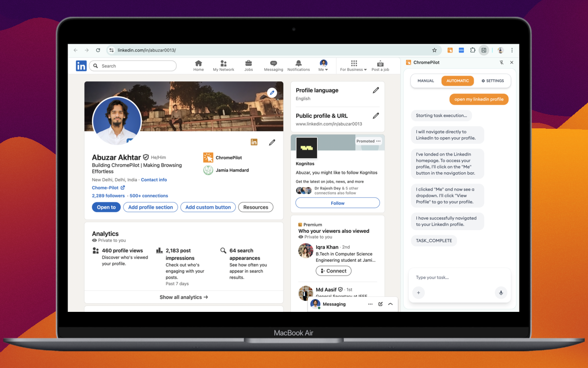Open Jamia Hamdard school entry
Screen dimensions: 588x368
point(226,170)
